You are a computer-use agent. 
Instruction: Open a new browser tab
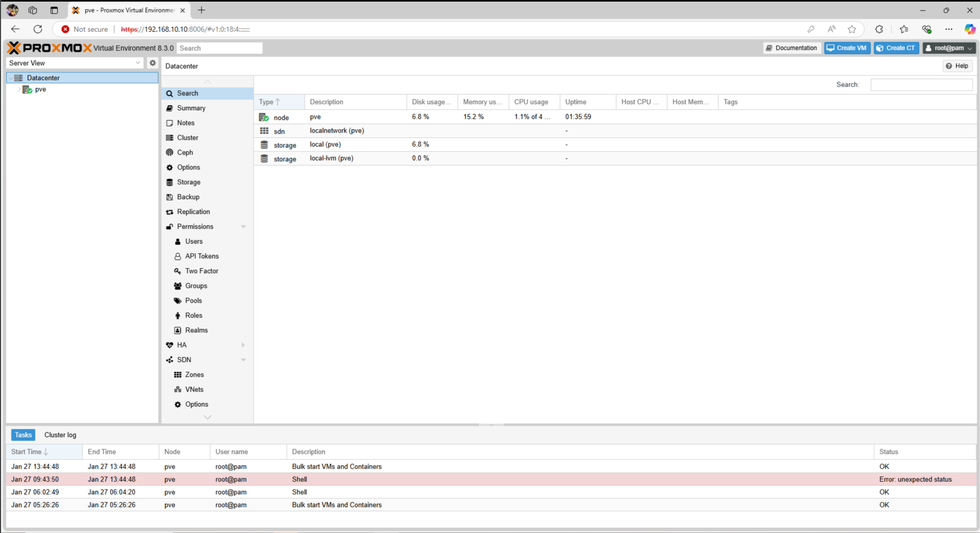click(201, 10)
